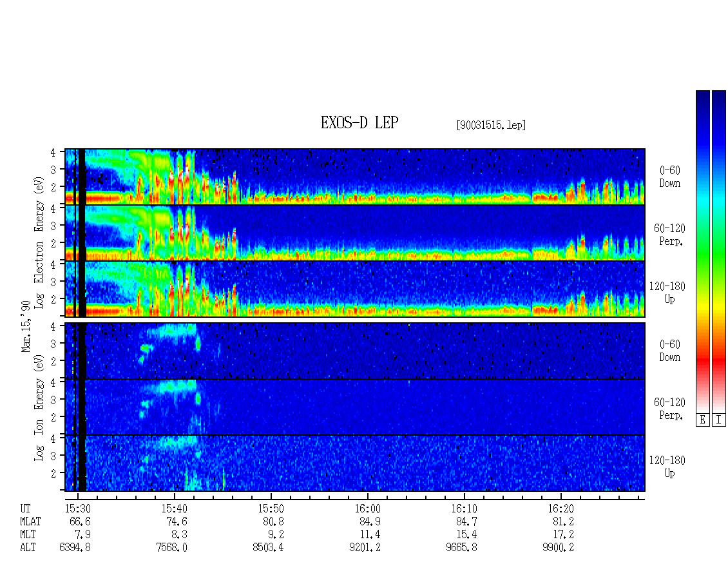Click the ALT value 9900.2
This screenshot has width=728, height=564.
[x=558, y=548]
